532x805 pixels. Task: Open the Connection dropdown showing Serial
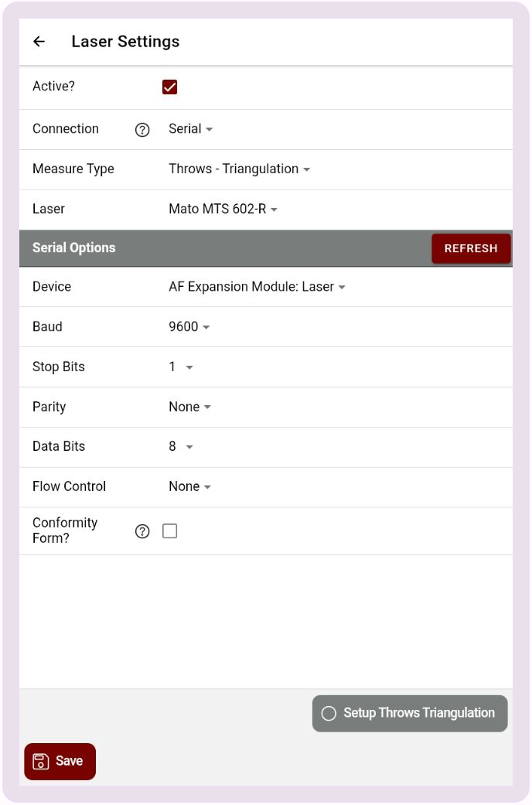coord(190,129)
